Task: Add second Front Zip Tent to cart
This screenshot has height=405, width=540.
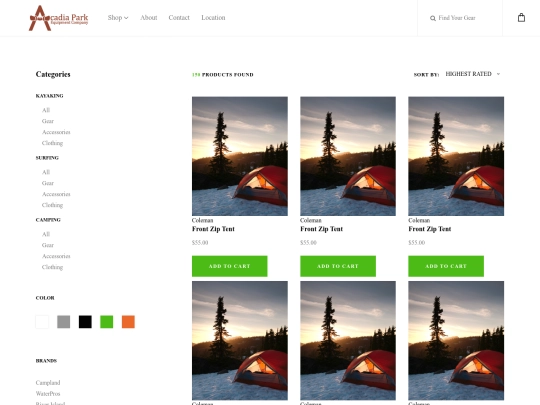Action: pyautogui.click(x=338, y=266)
